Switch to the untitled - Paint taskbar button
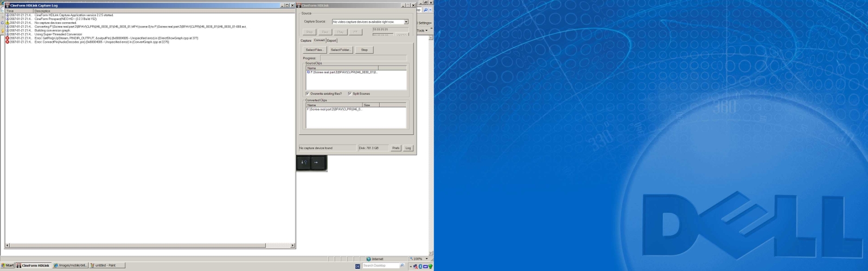 (x=107, y=266)
